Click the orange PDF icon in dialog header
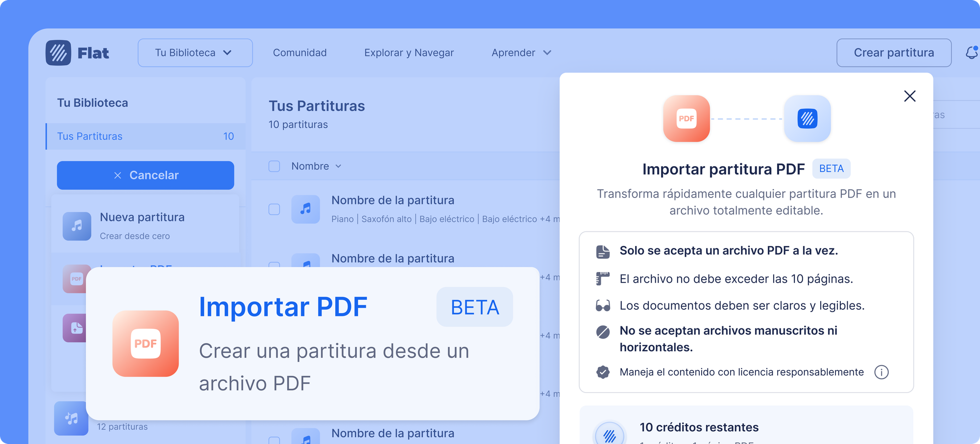The image size is (980, 444). tap(686, 119)
